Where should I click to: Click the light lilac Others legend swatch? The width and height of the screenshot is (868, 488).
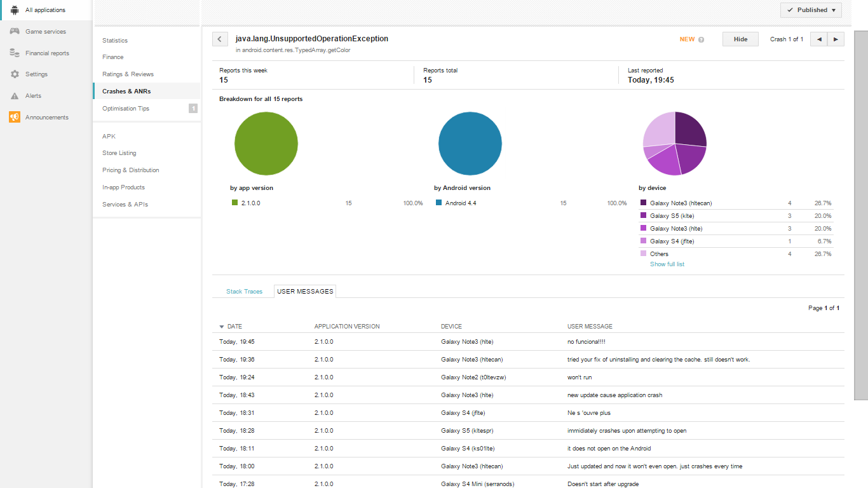pos(644,254)
